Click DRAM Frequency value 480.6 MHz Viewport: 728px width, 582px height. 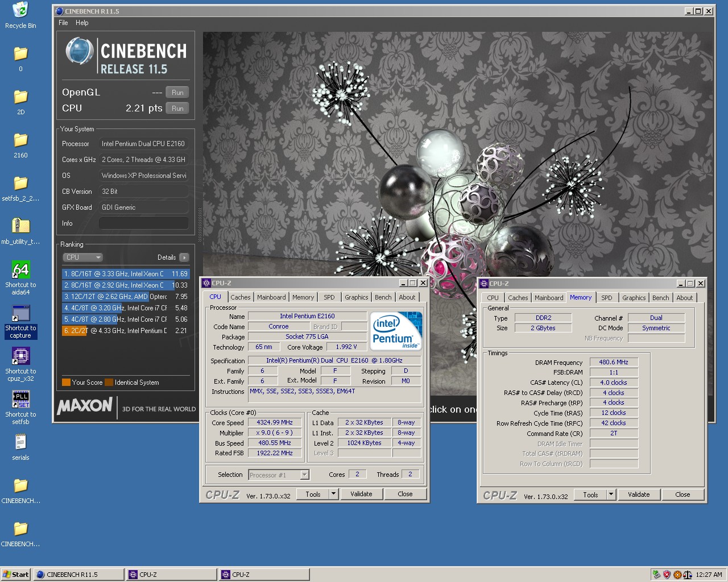pos(614,362)
